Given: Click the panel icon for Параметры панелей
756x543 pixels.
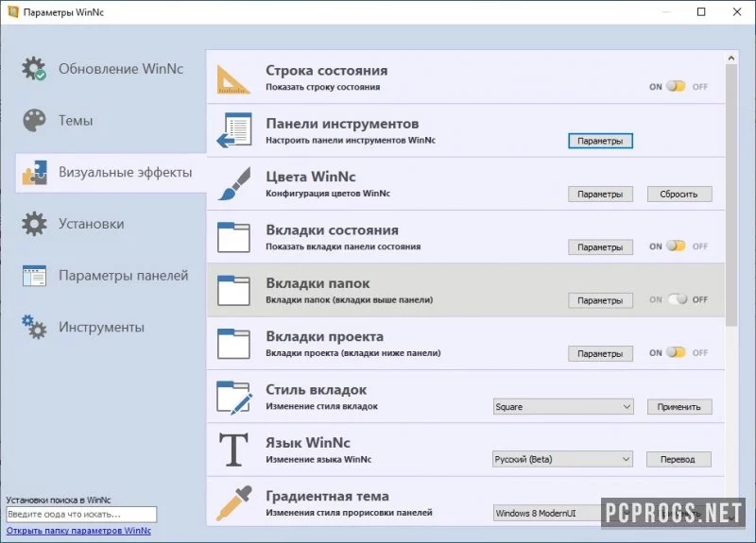Looking at the screenshot, I should pyautogui.click(x=34, y=276).
